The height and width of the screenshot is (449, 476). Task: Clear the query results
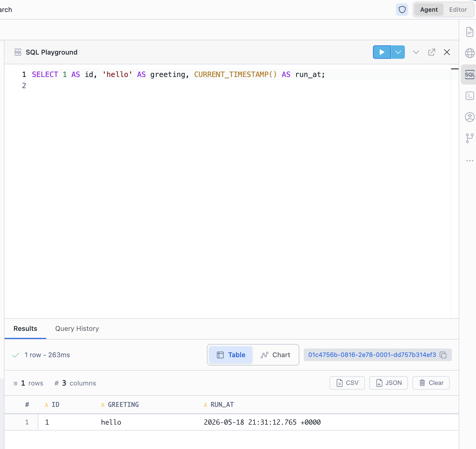point(431,383)
